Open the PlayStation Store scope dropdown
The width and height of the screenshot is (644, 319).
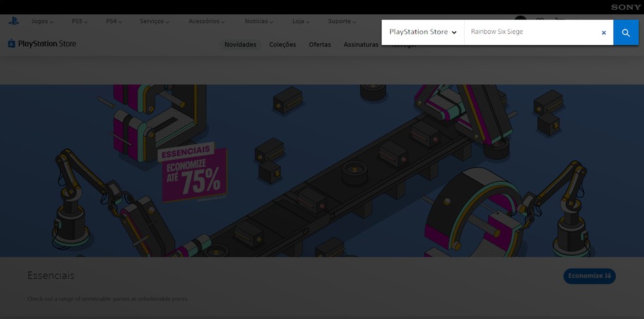[423, 32]
